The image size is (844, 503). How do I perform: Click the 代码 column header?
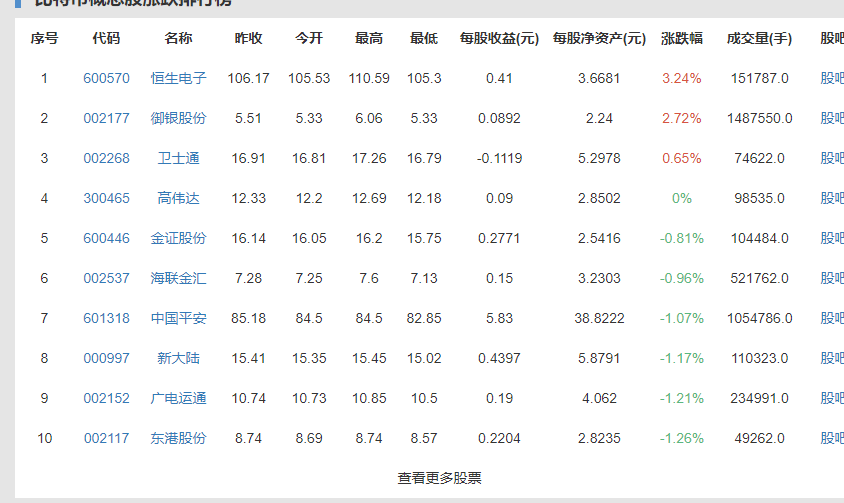pyautogui.click(x=106, y=39)
